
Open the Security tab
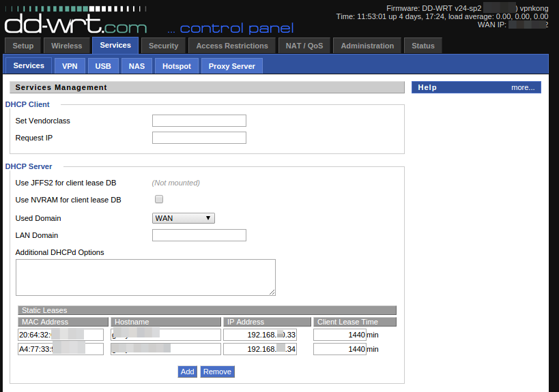point(163,46)
